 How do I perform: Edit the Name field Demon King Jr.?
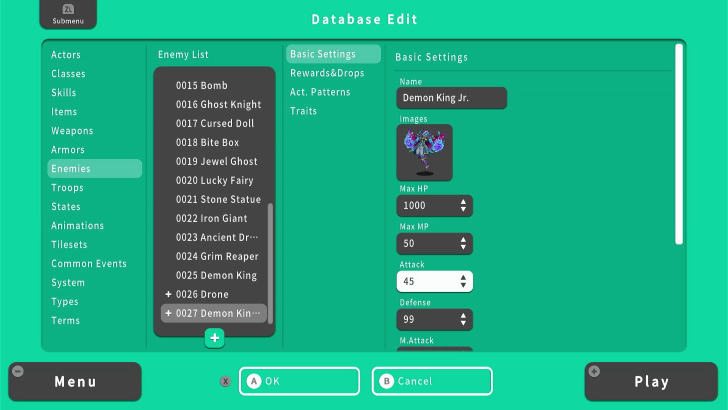452,98
